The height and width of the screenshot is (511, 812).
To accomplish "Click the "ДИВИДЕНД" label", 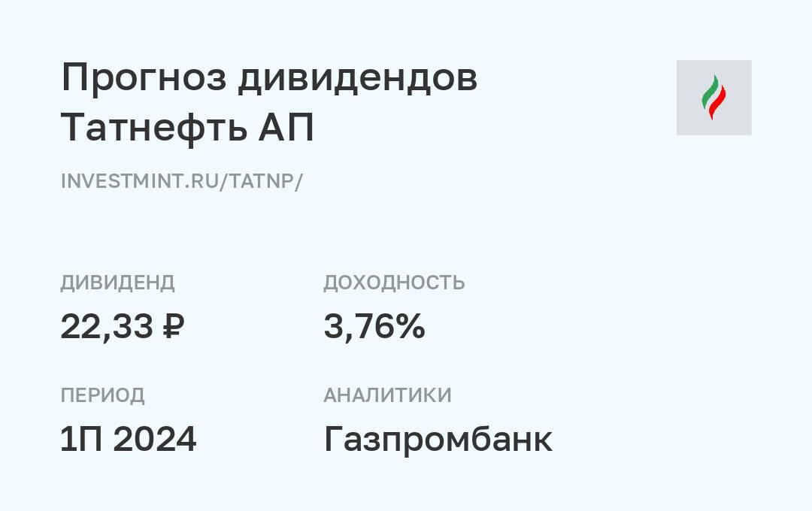I will tap(117, 283).
